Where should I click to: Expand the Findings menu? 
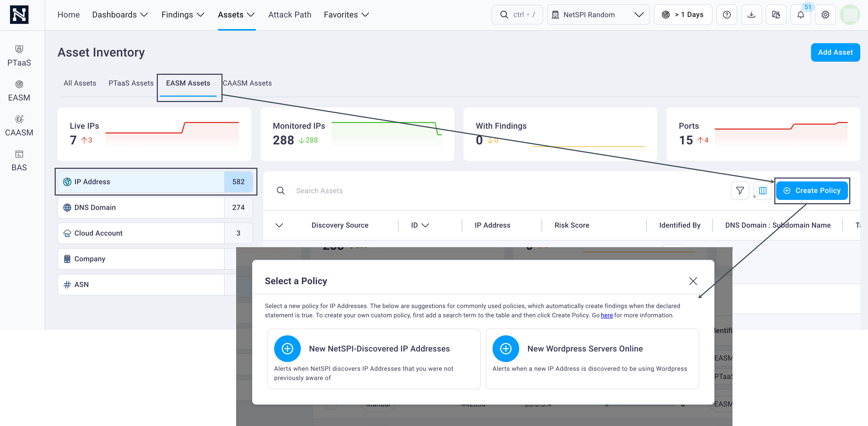(x=183, y=14)
